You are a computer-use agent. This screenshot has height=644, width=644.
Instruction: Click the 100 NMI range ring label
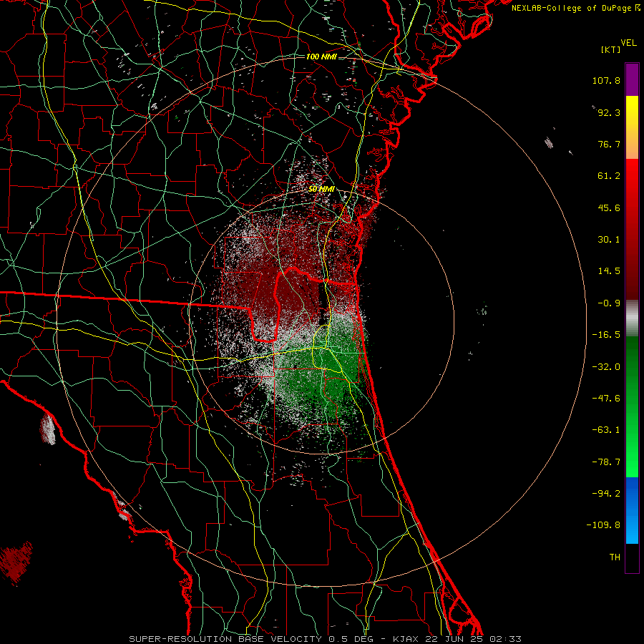point(321,57)
